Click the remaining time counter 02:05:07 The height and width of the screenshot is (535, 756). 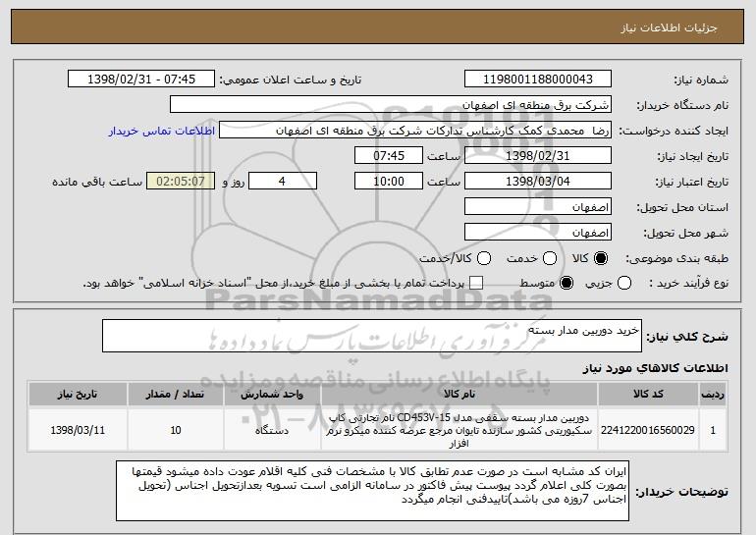pyautogui.click(x=181, y=182)
